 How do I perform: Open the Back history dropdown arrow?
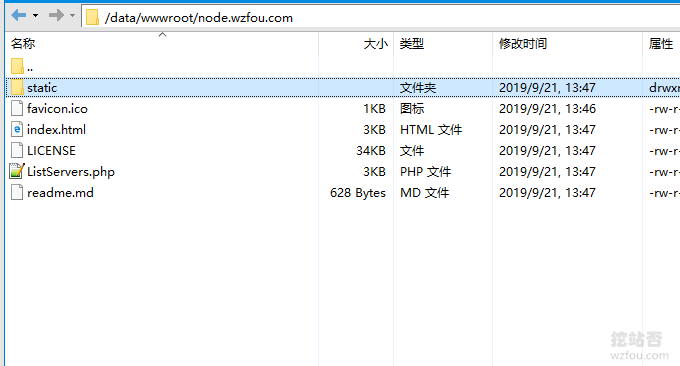pos(36,16)
